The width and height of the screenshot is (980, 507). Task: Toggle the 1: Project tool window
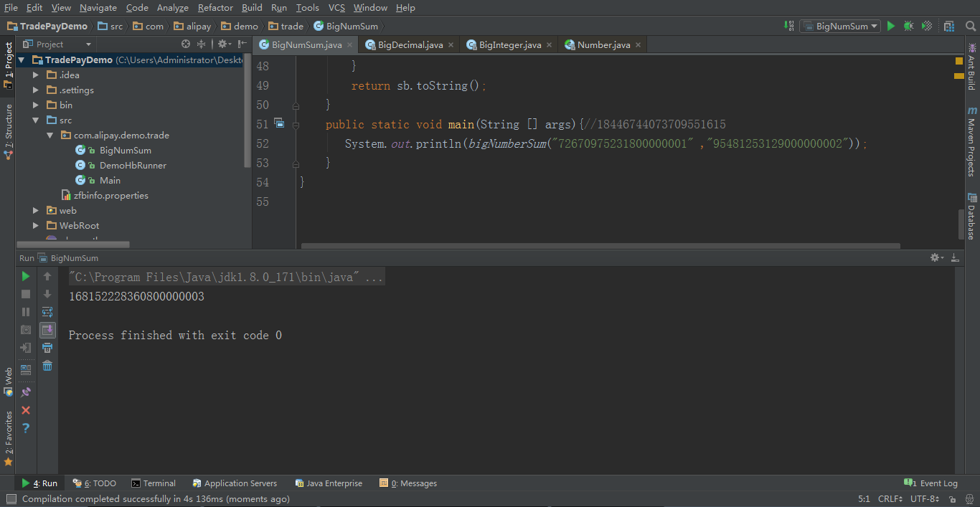(x=8, y=65)
